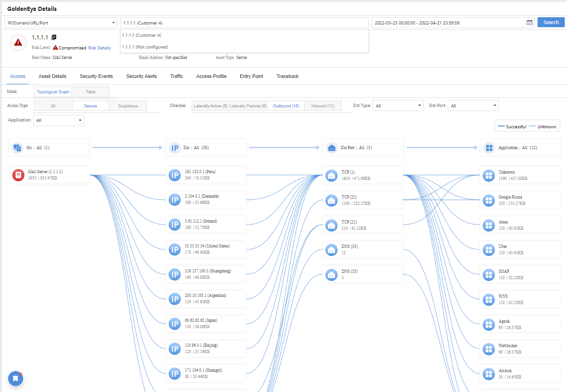Click the copy icon next to 1.1.1.1
This screenshot has width=567, height=392.
pos(54,38)
